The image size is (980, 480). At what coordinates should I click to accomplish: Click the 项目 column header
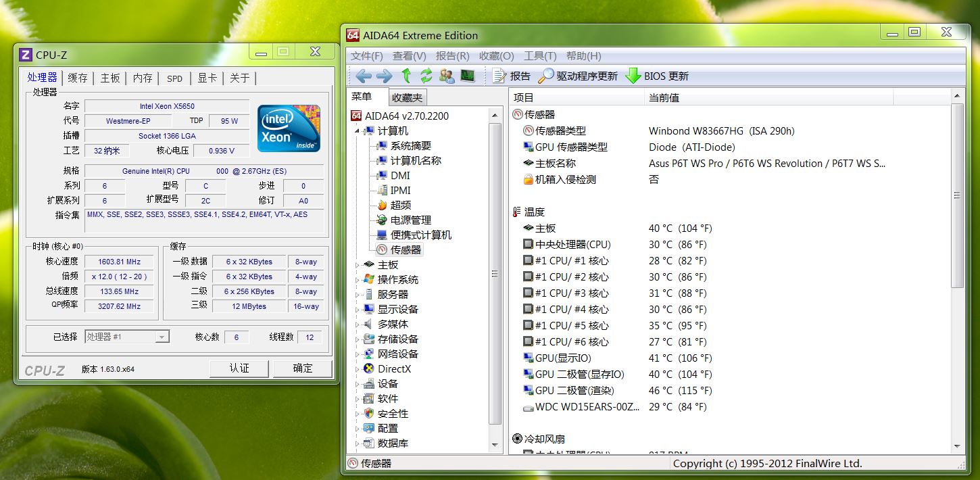pos(577,97)
